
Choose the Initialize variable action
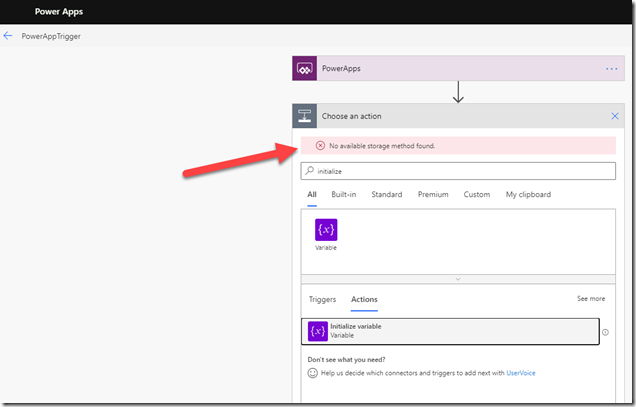(x=450, y=332)
